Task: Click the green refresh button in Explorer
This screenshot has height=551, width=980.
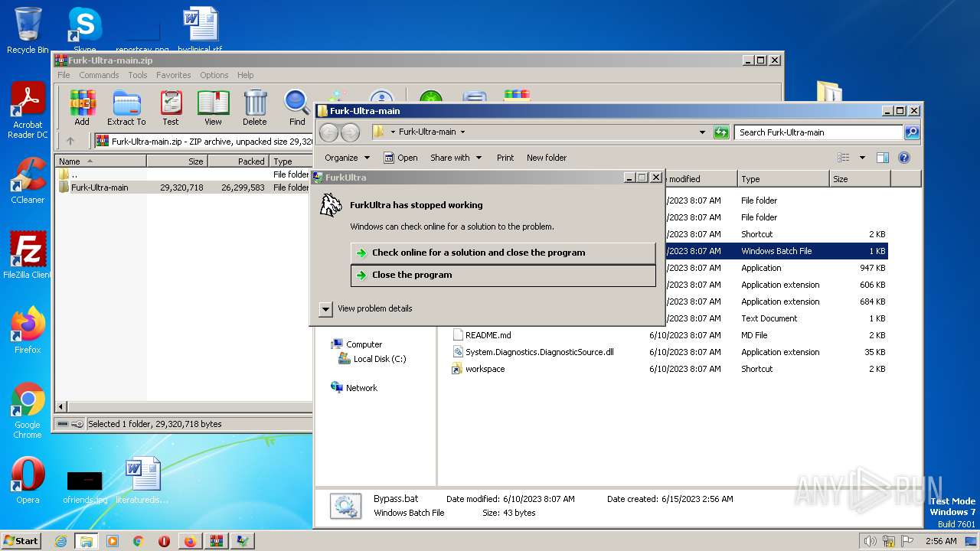Action: click(721, 132)
